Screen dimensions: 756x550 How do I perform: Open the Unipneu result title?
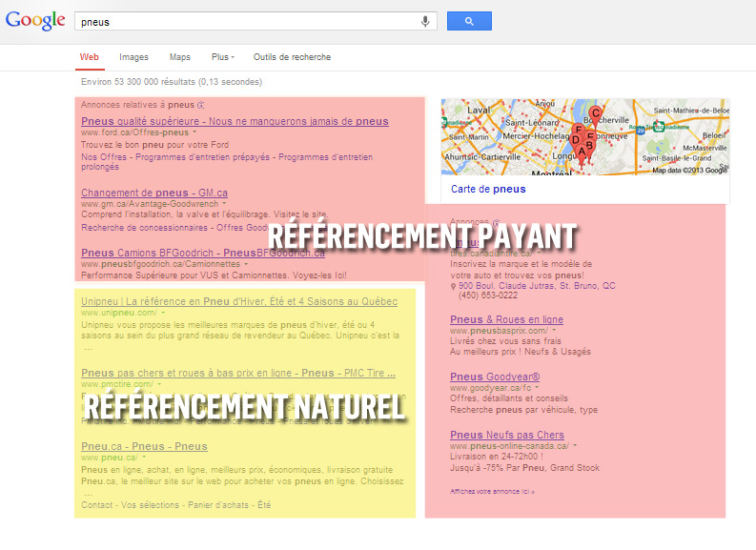tap(239, 301)
